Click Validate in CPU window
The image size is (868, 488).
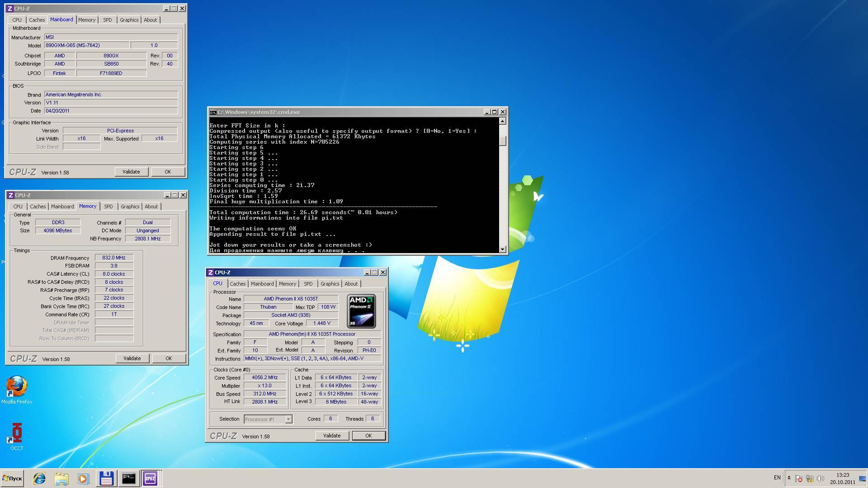point(332,436)
